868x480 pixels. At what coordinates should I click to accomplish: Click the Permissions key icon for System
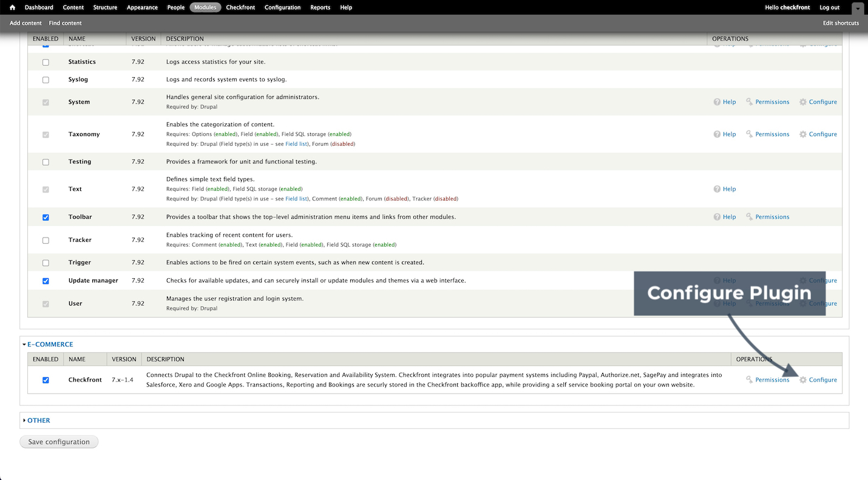[x=750, y=102]
